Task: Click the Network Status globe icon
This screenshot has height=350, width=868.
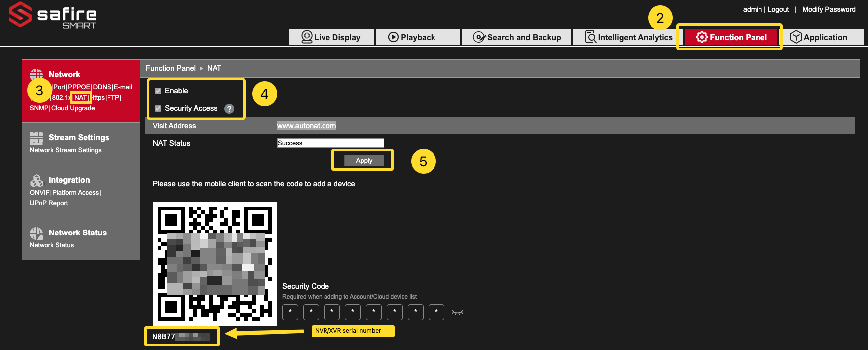Action: pyautogui.click(x=36, y=233)
